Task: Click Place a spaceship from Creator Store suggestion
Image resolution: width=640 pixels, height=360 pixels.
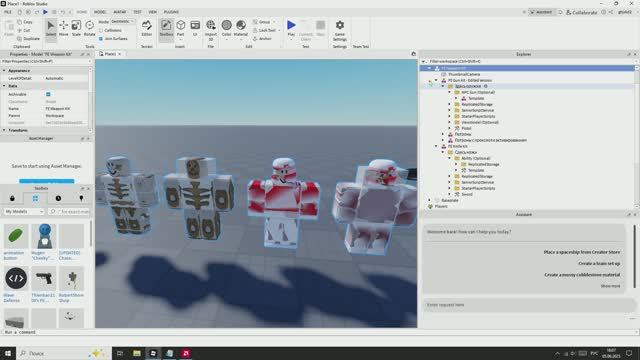Action: click(x=582, y=252)
